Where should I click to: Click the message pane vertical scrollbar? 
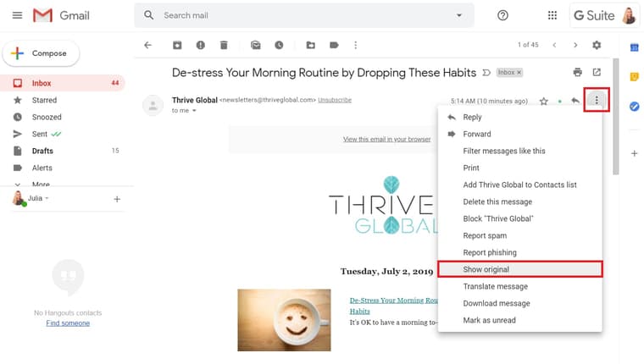(x=616, y=117)
